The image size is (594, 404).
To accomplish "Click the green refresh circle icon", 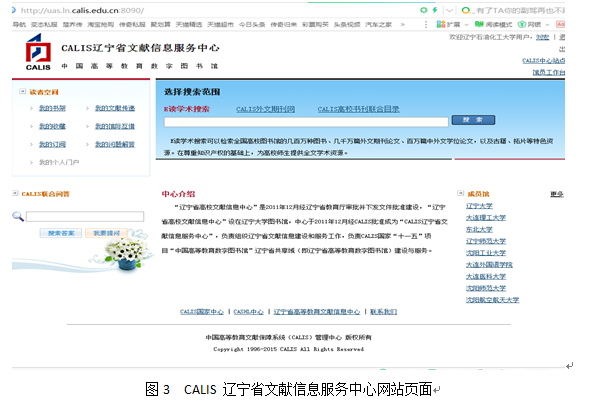I will tap(424, 10).
